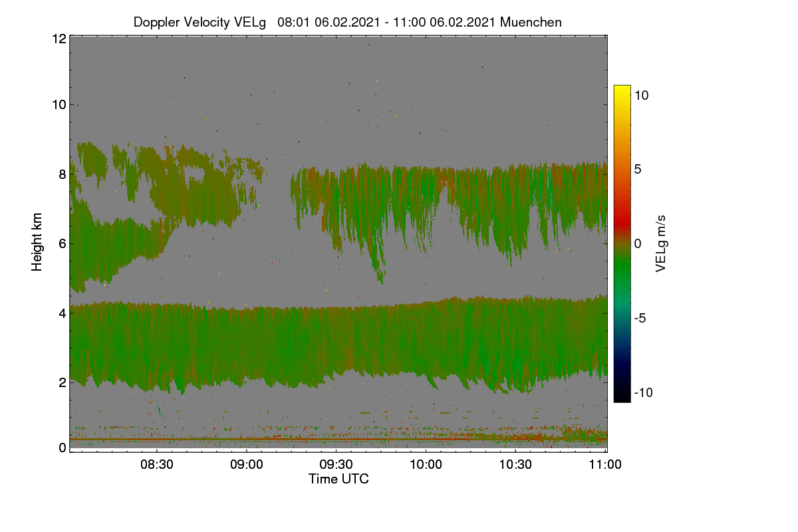Click the 10:30 time axis label

point(515,465)
